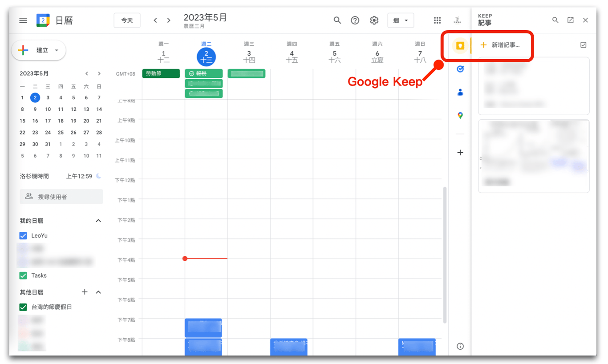Open the 報稅 task on Tuesday
Screen dimensions: 608x364
204,73
